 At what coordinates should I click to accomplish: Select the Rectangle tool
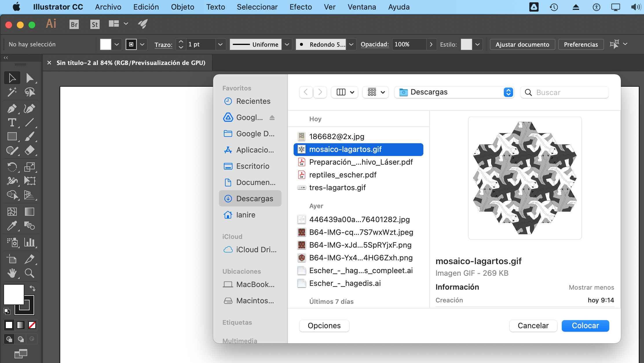(x=12, y=136)
